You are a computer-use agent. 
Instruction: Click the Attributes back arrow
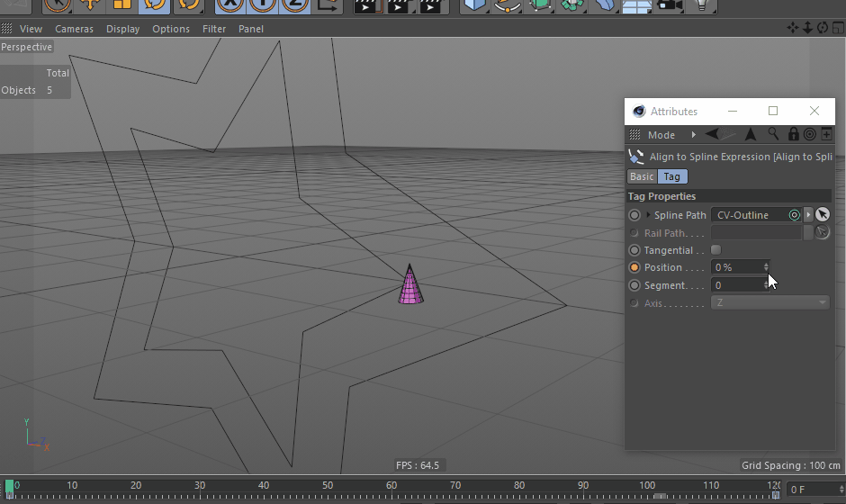[x=712, y=134]
